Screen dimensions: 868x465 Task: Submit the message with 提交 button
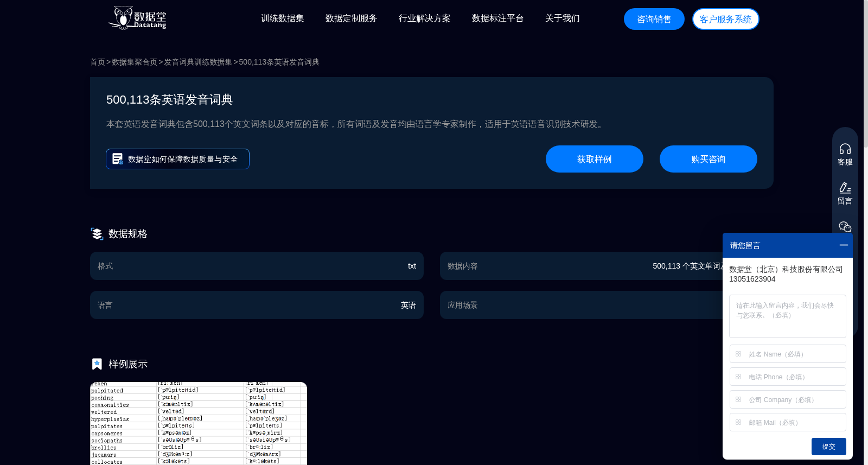(829, 447)
